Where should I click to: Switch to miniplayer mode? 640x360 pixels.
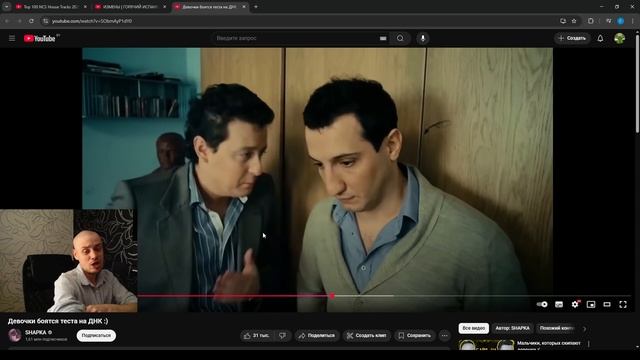click(591, 304)
